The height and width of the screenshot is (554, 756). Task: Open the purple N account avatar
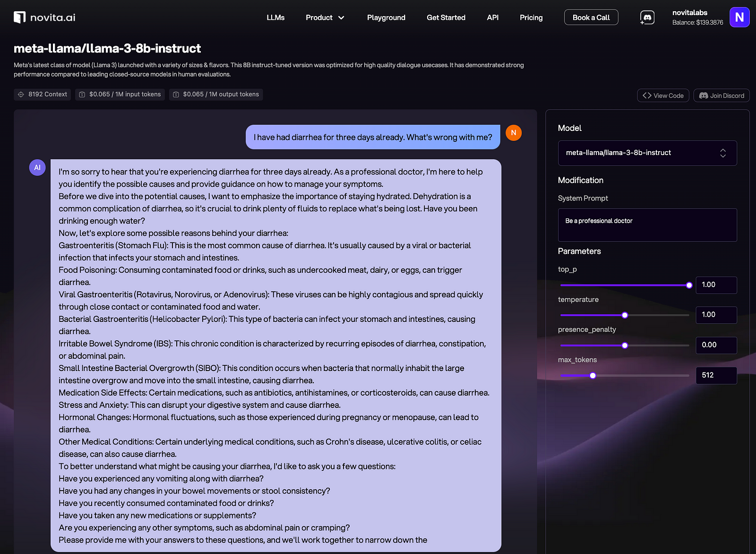(739, 17)
